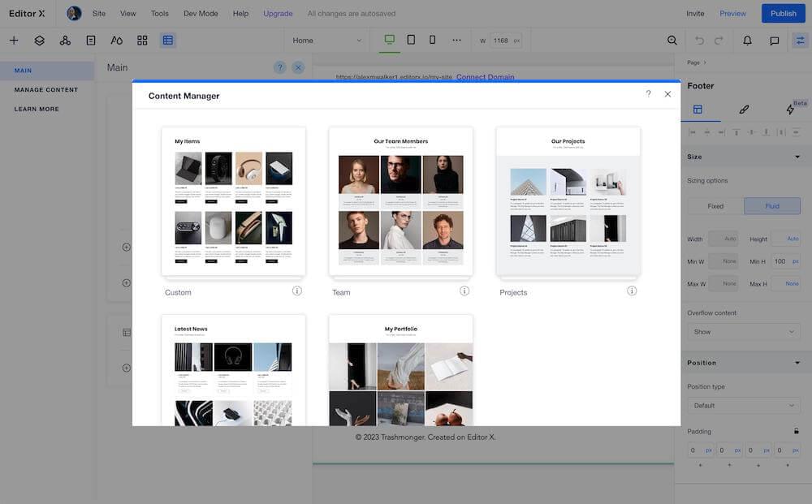Click the Publish button
The width and height of the screenshot is (812, 504).
[x=783, y=13]
